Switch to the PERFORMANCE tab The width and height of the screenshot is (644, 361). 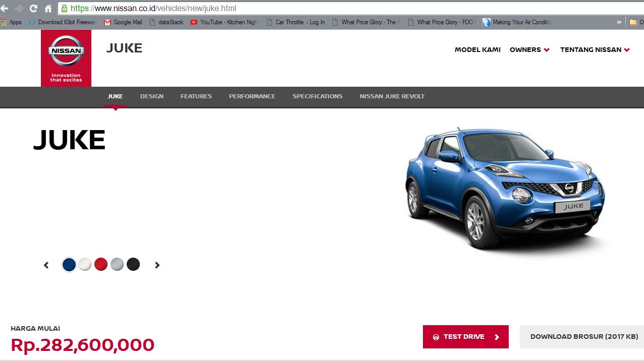pyautogui.click(x=252, y=96)
